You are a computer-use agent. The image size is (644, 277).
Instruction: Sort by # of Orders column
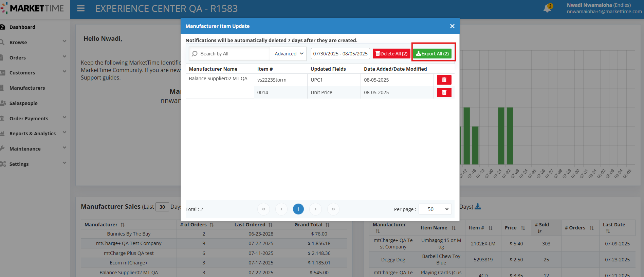point(212,225)
